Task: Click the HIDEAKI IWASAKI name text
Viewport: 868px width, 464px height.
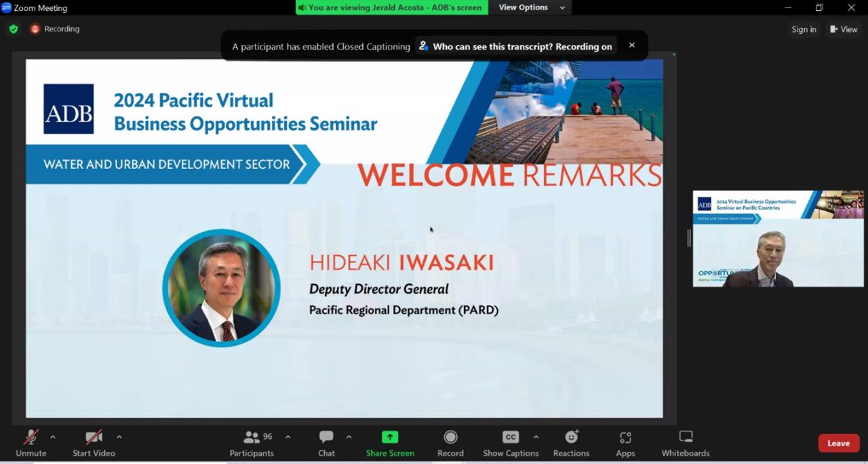Action: point(401,263)
